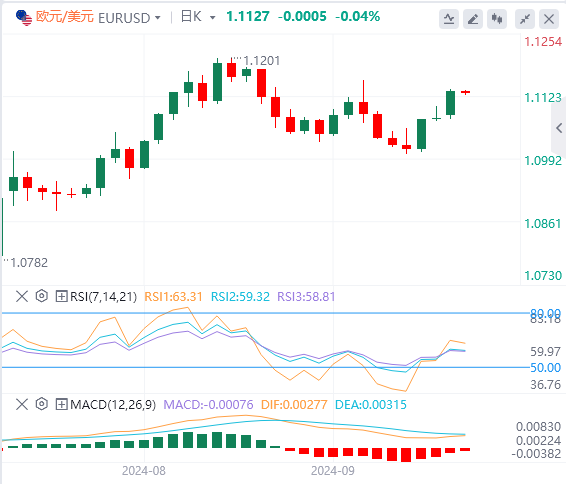Click the RSI(7,14,21) label

pos(104,297)
